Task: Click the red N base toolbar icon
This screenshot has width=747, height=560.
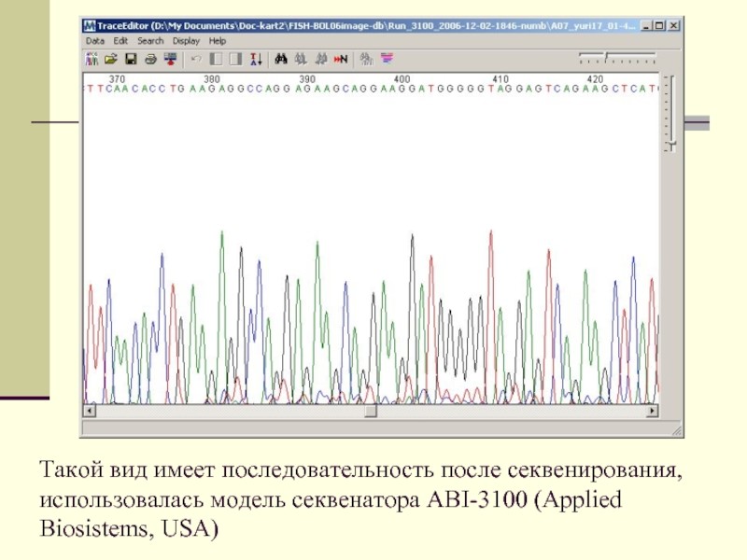Action: (x=340, y=60)
